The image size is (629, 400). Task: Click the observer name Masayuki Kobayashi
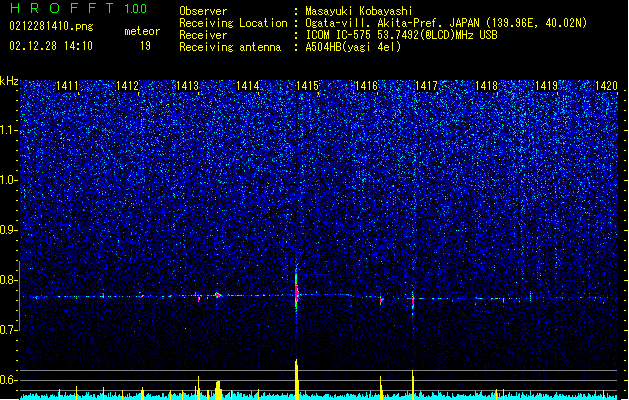point(359,11)
